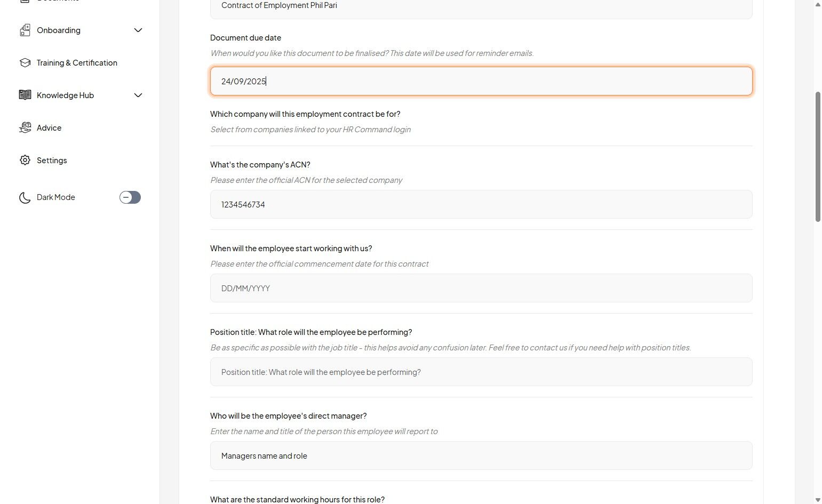Click the Position title input field
822x504 pixels.
pos(481,372)
